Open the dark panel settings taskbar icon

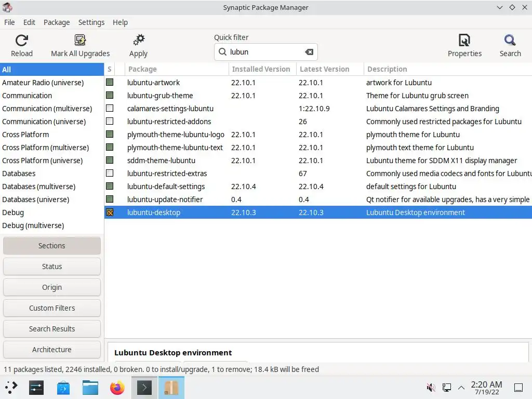[x=36, y=388]
